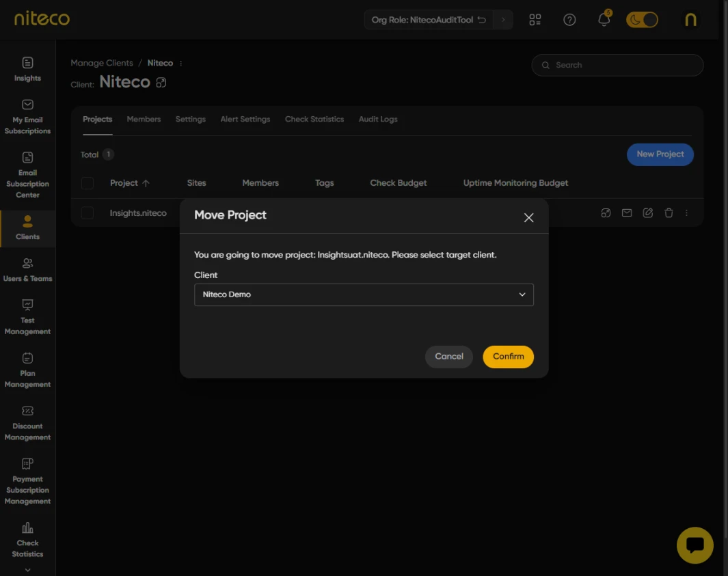The height and width of the screenshot is (576, 728).
Task: Click the Check Budget column header
Action: coord(398,183)
